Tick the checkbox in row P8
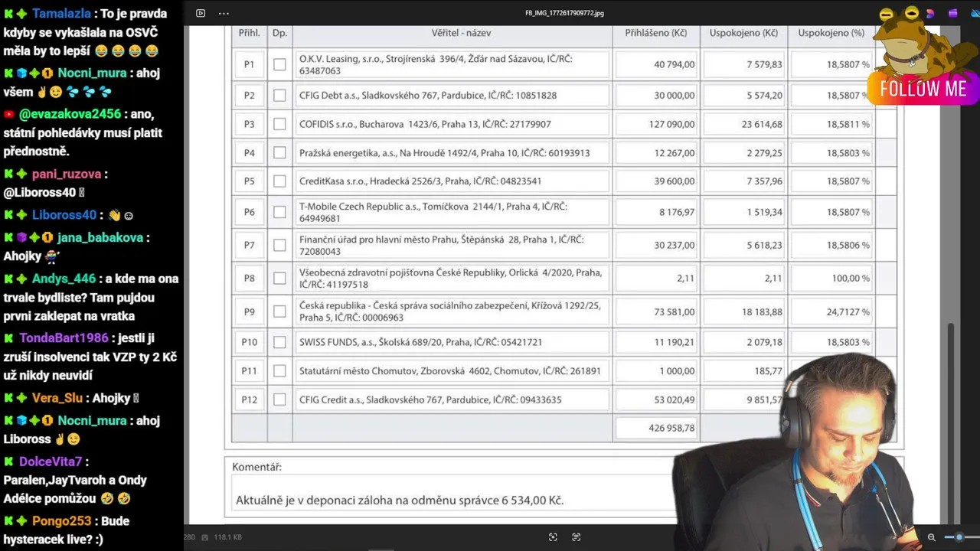The height and width of the screenshot is (551, 980). click(279, 278)
